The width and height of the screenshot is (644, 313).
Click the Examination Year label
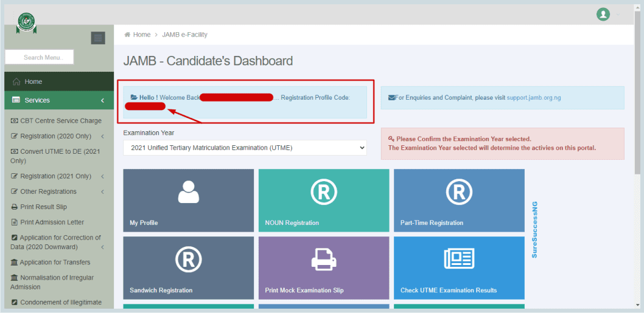(x=149, y=133)
